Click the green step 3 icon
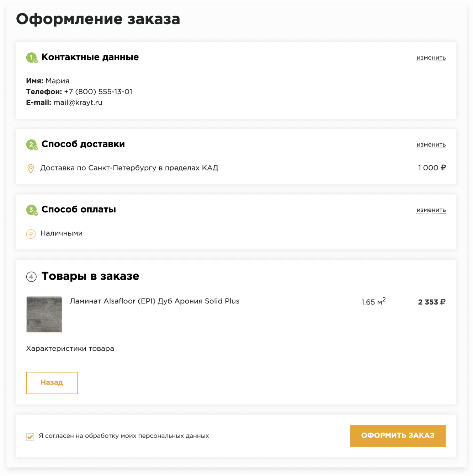 pos(32,210)
